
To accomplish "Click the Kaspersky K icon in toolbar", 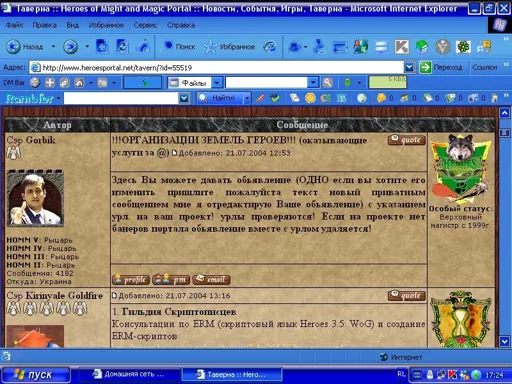I will coord(402,47).
